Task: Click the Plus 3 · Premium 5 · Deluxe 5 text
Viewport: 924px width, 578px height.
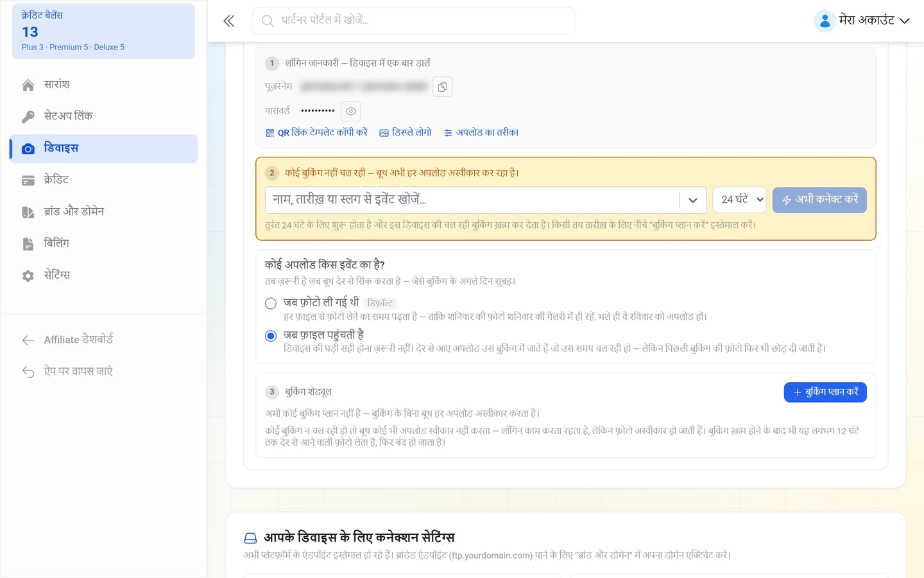Action: (x=73, y=48)
